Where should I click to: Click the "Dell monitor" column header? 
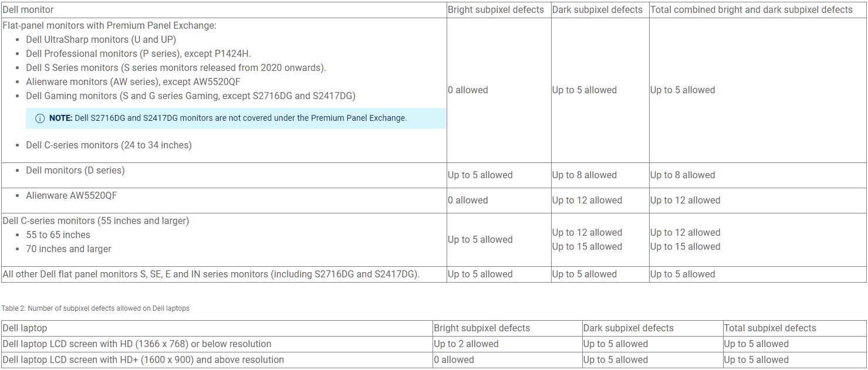click(28, 10)
